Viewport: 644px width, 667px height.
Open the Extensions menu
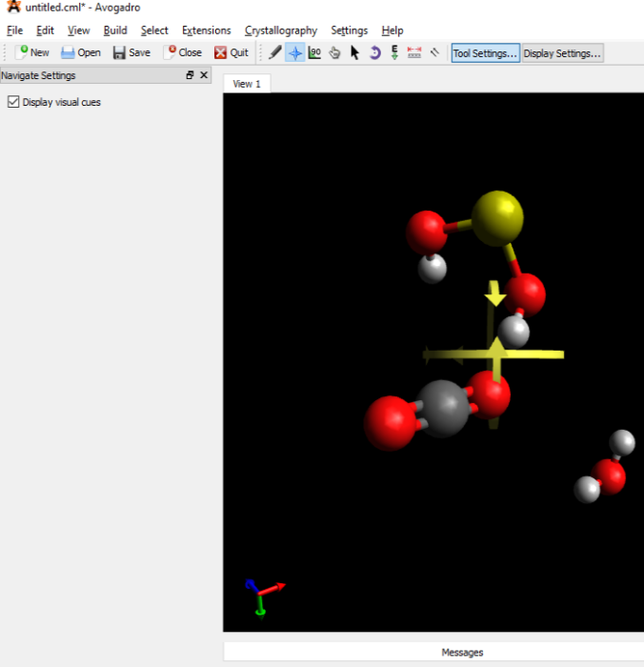[206, 30]
